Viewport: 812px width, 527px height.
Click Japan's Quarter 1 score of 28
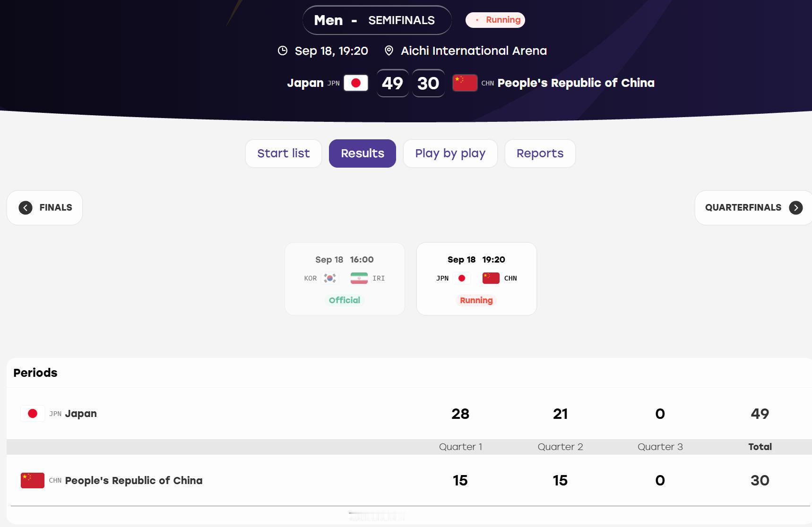(460, 414)
